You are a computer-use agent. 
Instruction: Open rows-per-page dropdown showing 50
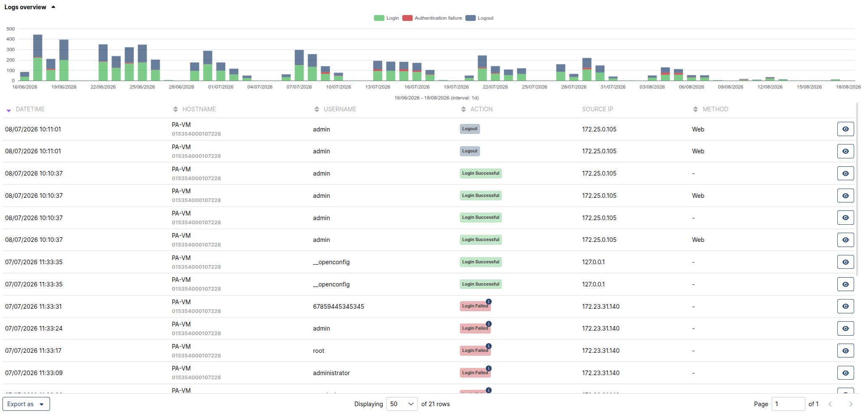coord(402,404)
